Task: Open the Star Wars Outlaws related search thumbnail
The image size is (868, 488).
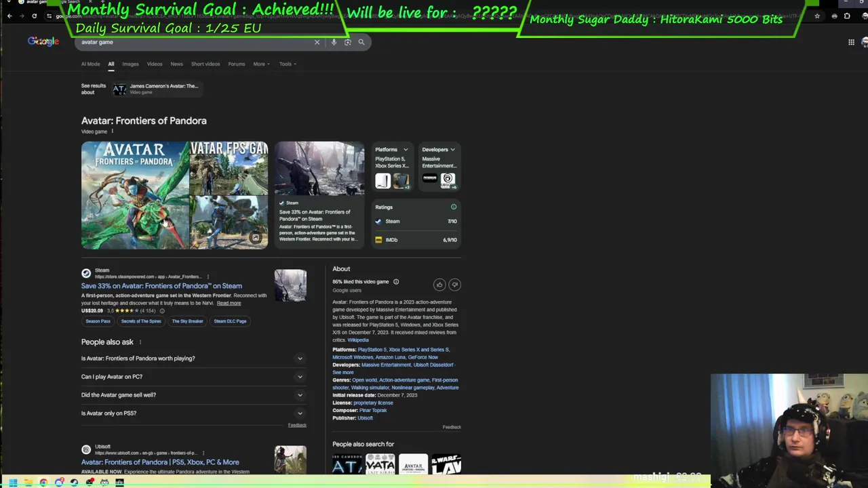Action: click(446, 464)
